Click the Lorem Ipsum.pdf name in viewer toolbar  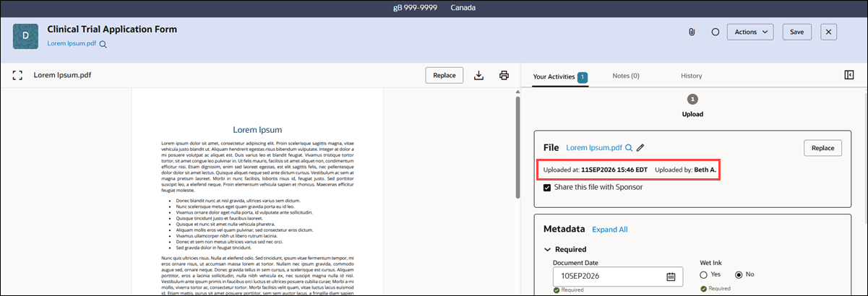[x=62, y=75]
